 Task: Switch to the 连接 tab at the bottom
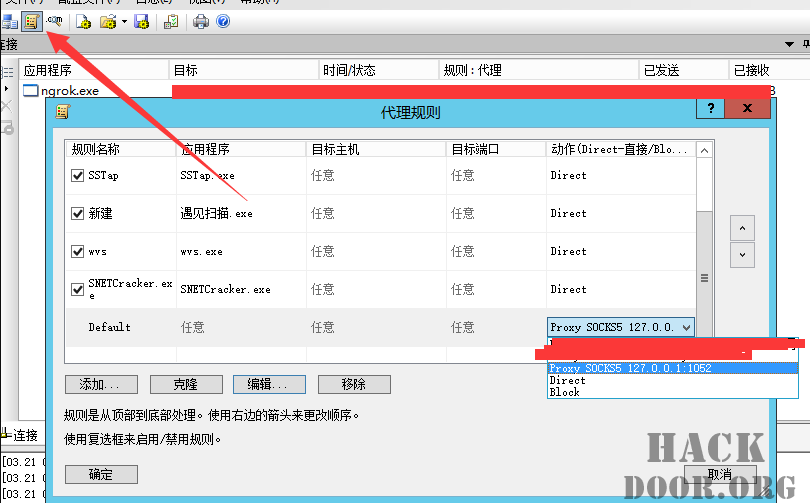20,435
